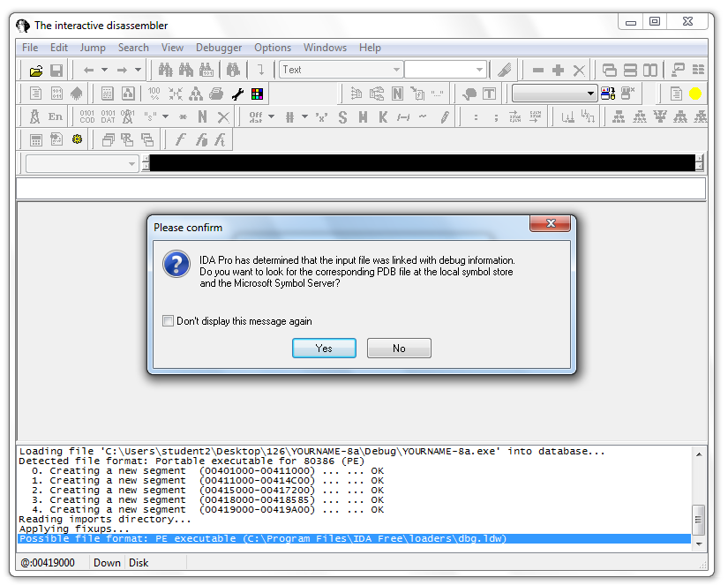
Task: Click the 'Reading imports directory...' output line
Action: (105, 519)
